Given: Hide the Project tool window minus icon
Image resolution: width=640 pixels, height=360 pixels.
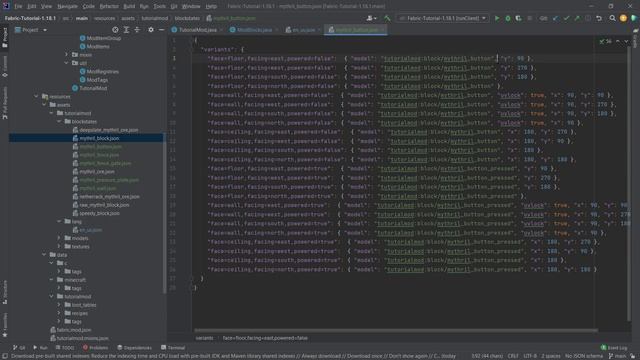Looking at the screenshot, I should pyautogui.click(x=161, y=30).
